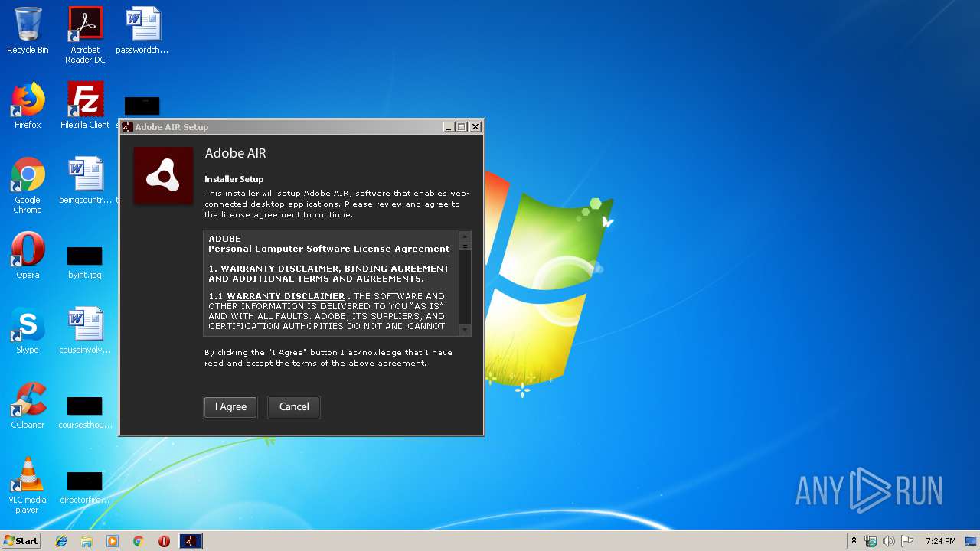This screenshot has height=551, width=980.
Task: Open the Adobe AIR hyperlink
Action: click(326, 194)
